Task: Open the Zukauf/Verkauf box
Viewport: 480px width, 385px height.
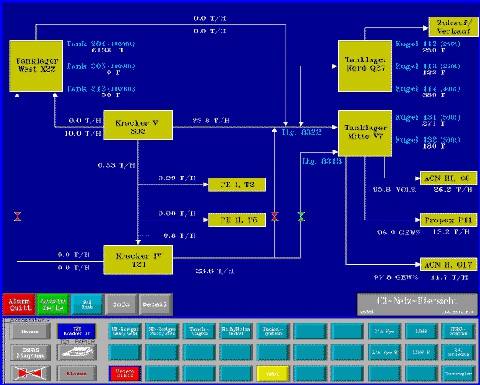Action: [x=453, y=27]
